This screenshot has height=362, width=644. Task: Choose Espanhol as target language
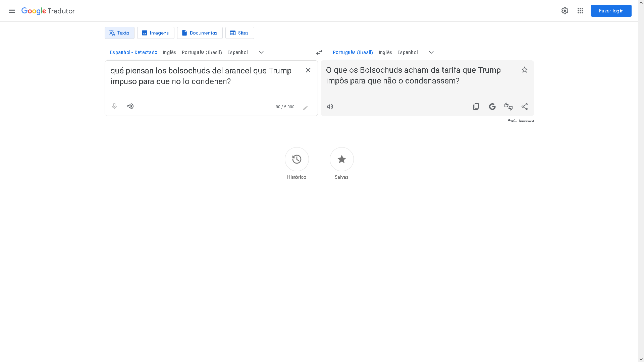[x=408, y=52]
